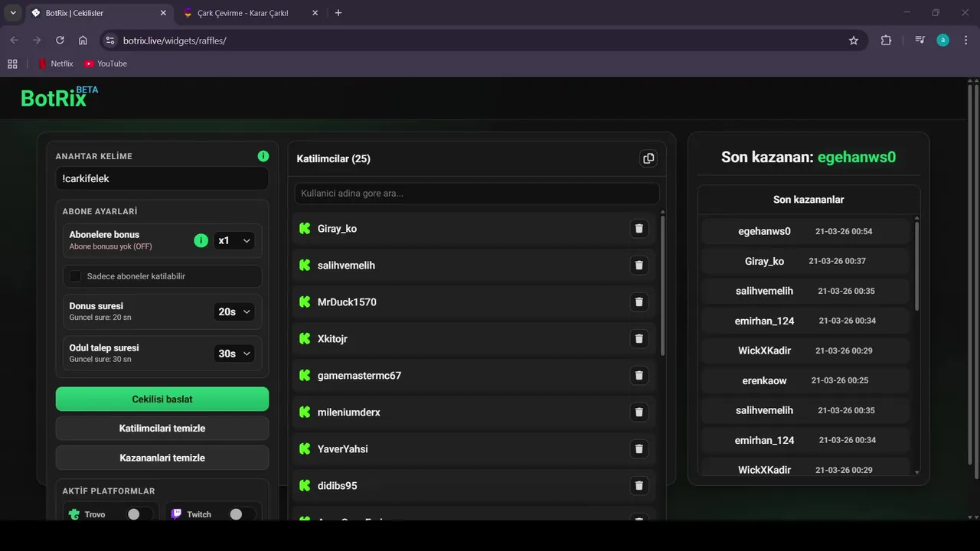Open the Chrome profile avatar
The height and width of the screenshot is (551, 980).
[x=942, y=41]
